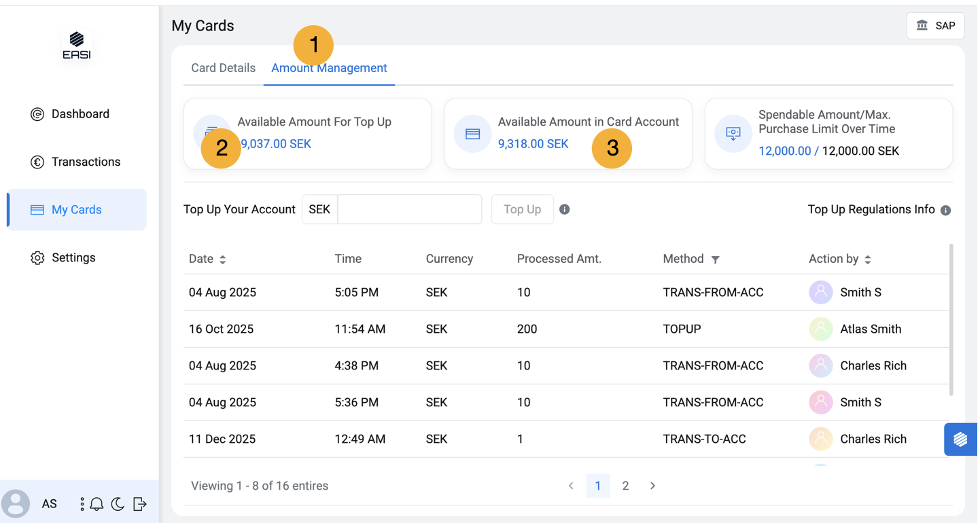
Task: Click the info icon beside Top Up button
Action: [565, 209]
